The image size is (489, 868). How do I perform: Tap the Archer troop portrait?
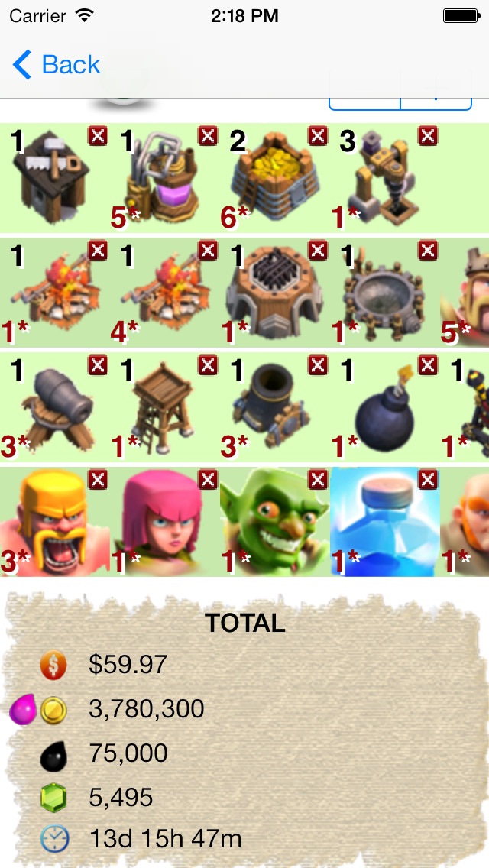165,522
